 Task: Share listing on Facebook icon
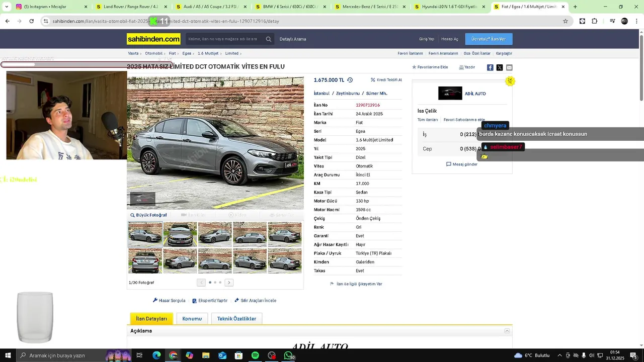pos(490,67)
